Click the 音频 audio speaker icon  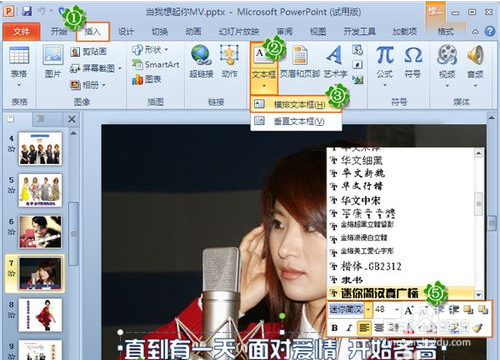(x=475, y=55)
